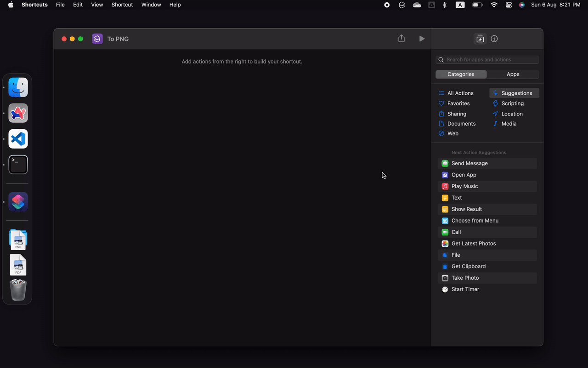
Task: Open the Favorites actions list
Action: 458,103
